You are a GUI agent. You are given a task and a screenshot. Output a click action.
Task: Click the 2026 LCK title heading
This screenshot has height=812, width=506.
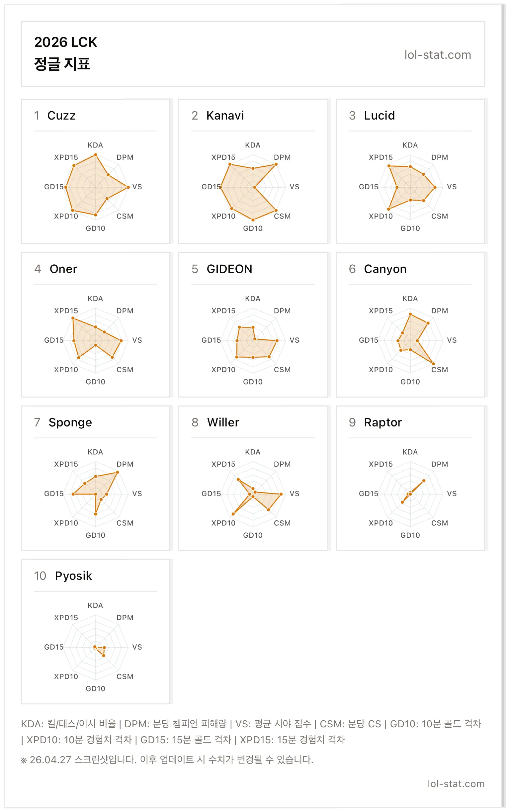click(66, 42)
